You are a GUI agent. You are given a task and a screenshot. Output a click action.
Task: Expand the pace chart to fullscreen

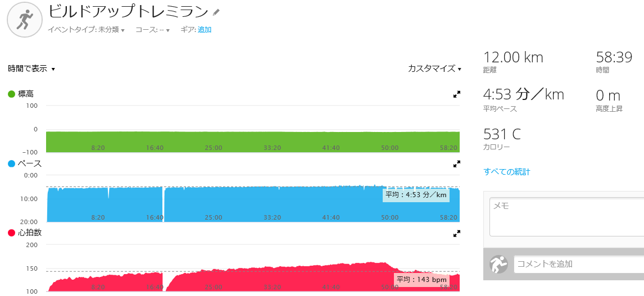[456, 164]
